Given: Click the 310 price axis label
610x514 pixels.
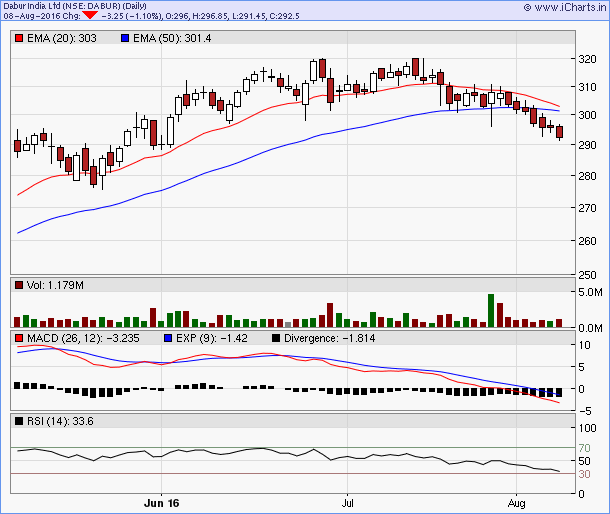Looking at the screenshot, I should [587, 87].
